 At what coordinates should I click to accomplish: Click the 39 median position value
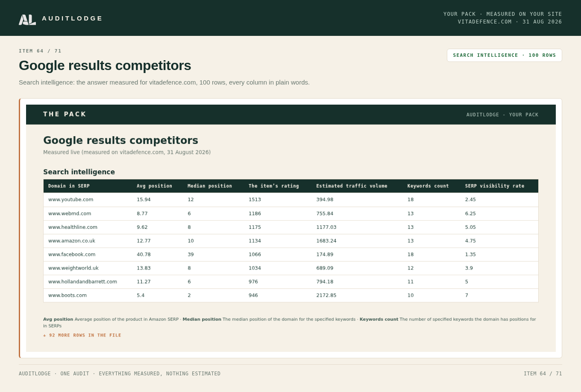(x=191, y=255)
